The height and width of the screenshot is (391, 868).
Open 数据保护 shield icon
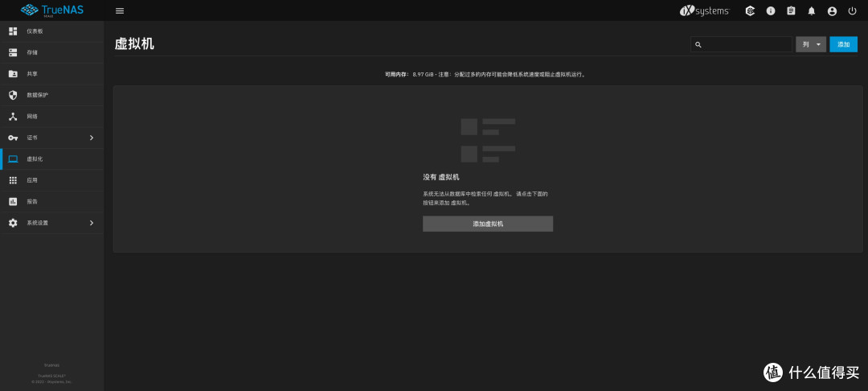click(13, 95)
